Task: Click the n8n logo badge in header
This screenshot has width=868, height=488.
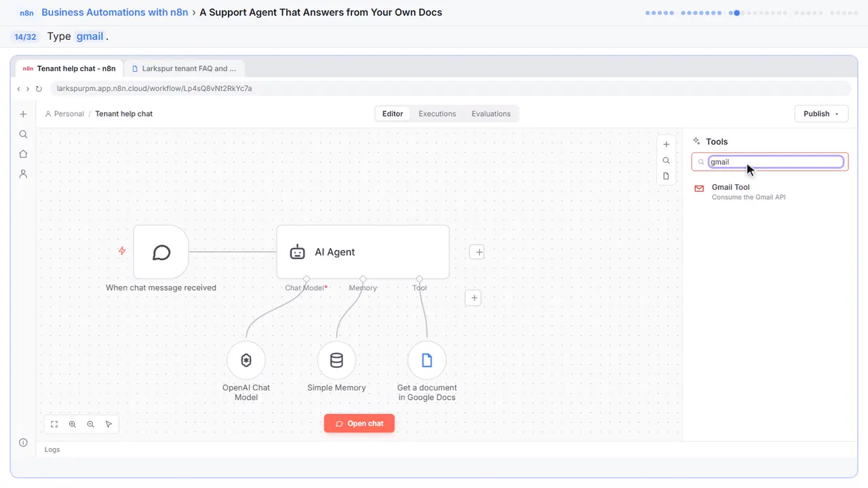Action: click(26, 13)
